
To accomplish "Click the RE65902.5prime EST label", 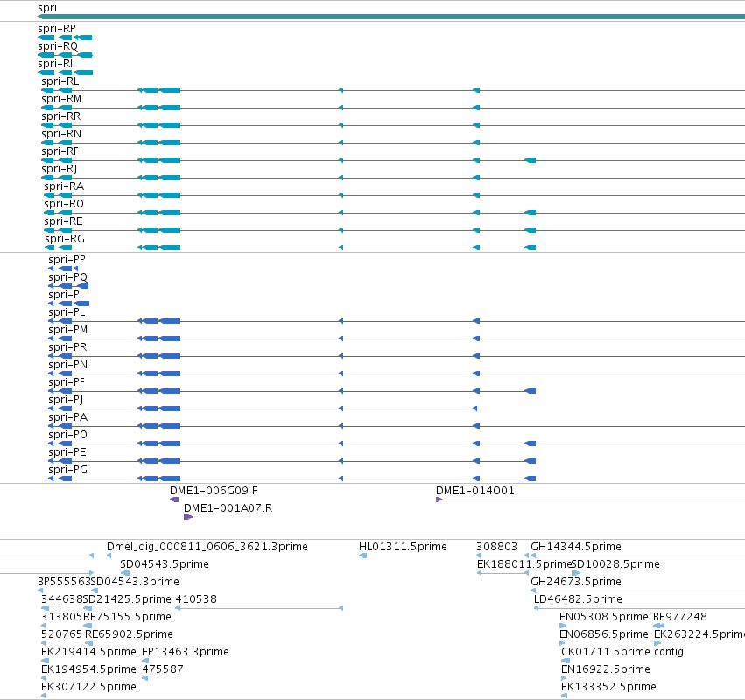I will click(129, 635).
